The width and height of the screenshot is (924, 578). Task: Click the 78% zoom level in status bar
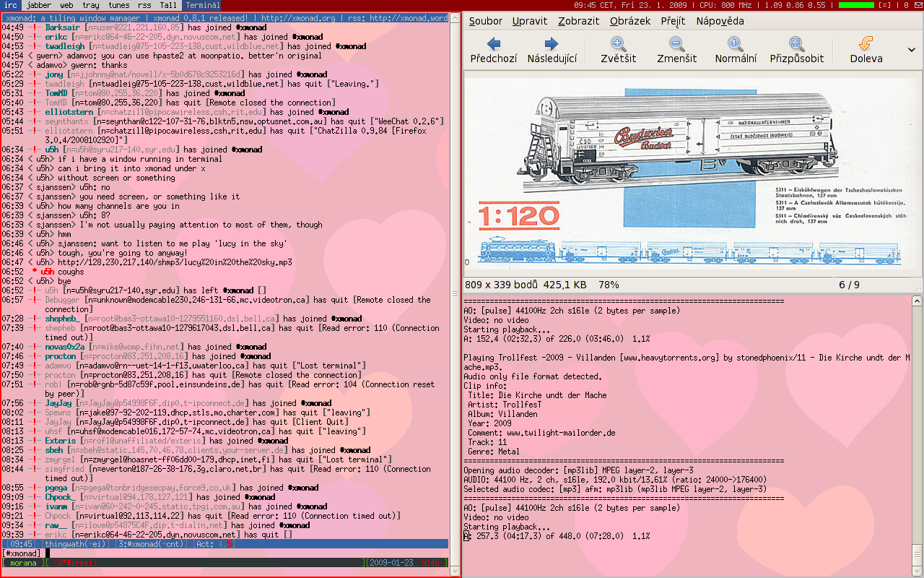point(609,285)
